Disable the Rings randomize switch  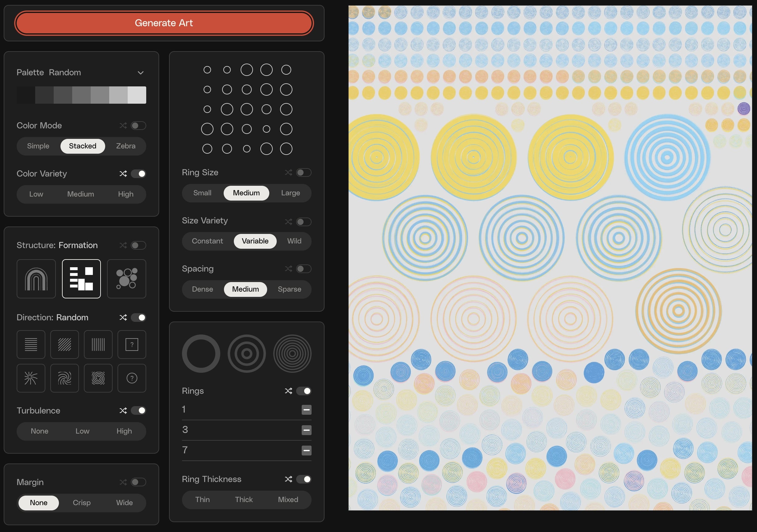coord(304,391)
